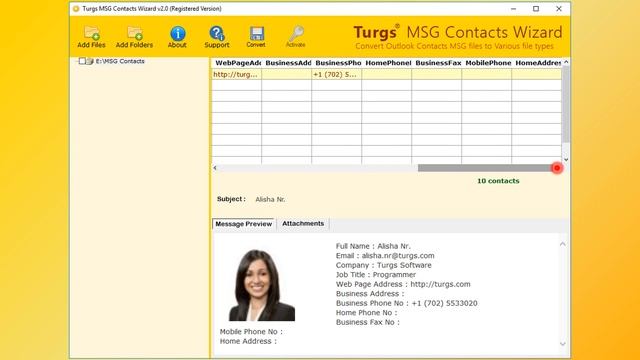Select the http://turg... cell in grid
Viewport: 640px width, 360px height.
pyautogui.click(x=237, y=74)
